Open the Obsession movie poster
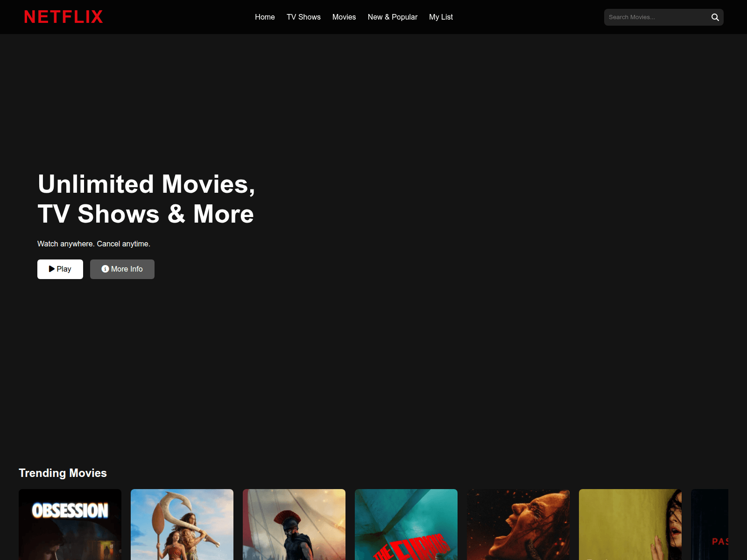Screen dimensions: 747x560 pos(70,525)
